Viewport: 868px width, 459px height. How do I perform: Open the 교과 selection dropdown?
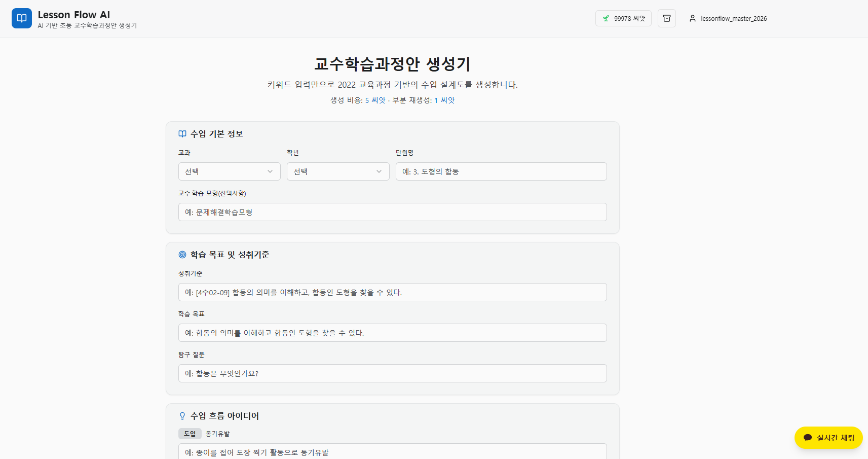[229, 171]
